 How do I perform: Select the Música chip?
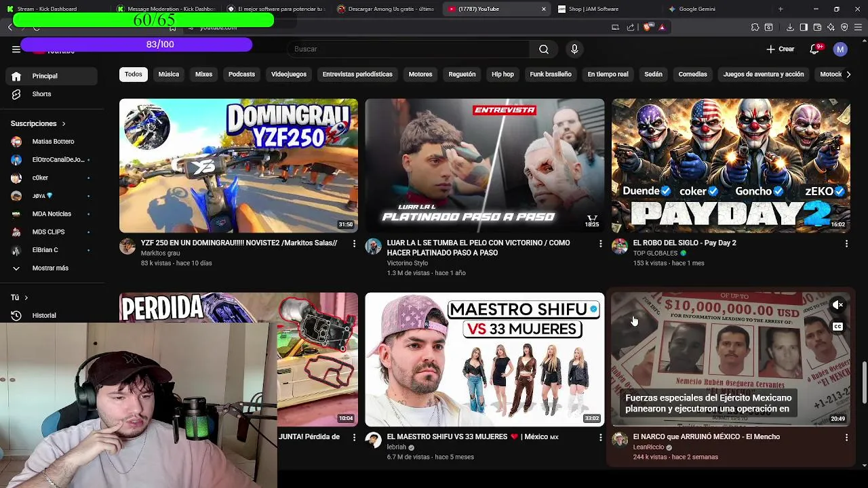[169, 75]
